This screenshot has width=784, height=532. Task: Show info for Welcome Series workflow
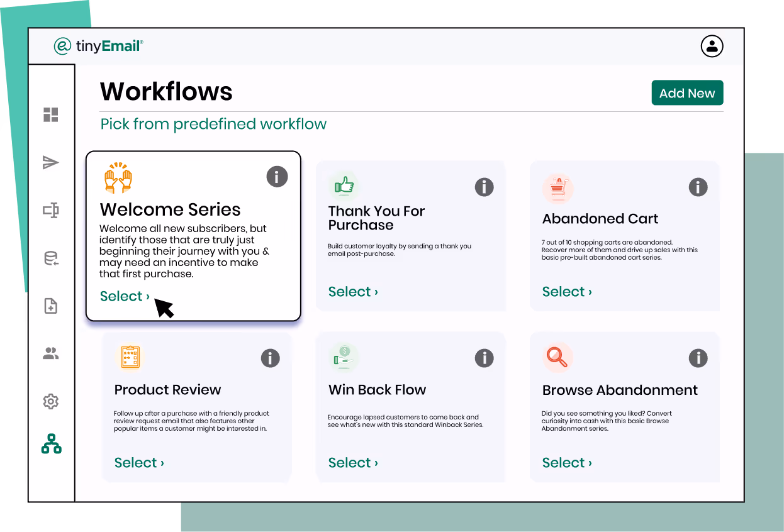pos(277,177)
